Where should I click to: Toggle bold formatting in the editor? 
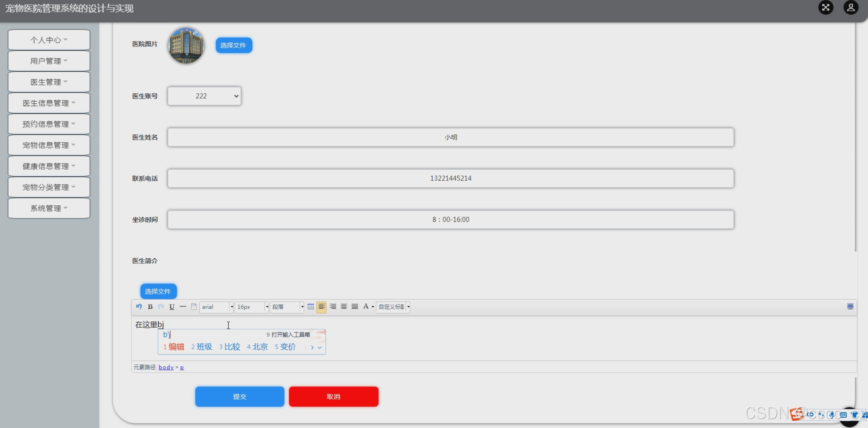150,306
